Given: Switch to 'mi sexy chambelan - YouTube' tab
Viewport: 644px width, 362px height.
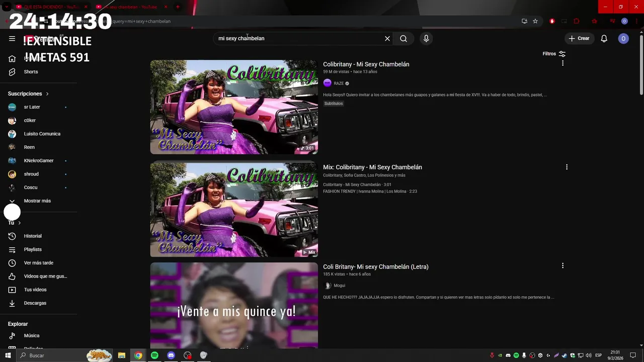Looking at the screenshot, I should pos(131,7).
